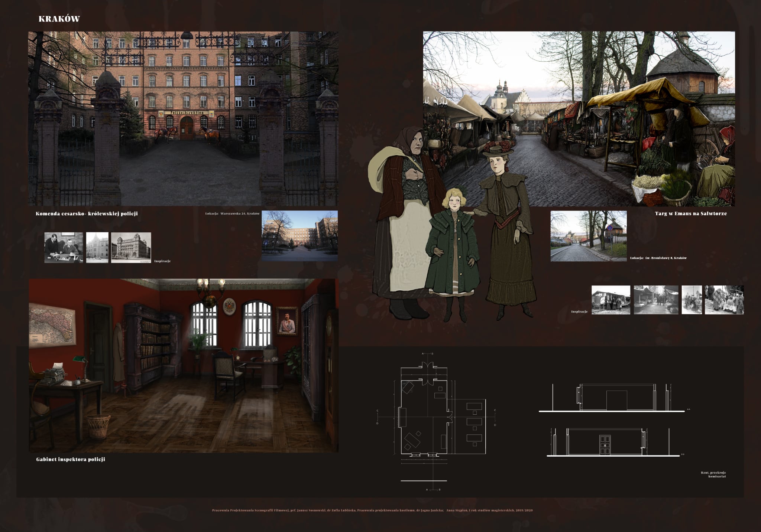
Task: Open the police headquarters gate rendering
Action: coord(183,118)
